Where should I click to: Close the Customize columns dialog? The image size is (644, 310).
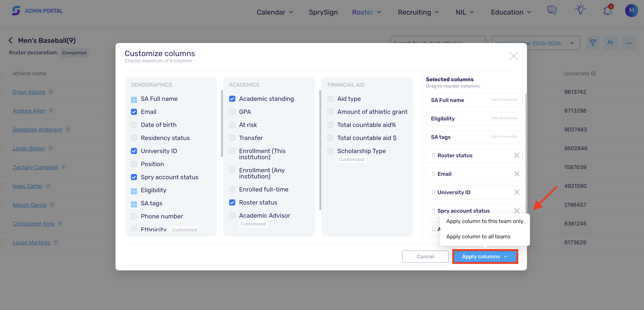pyautogui.click(x=514, y=56)
